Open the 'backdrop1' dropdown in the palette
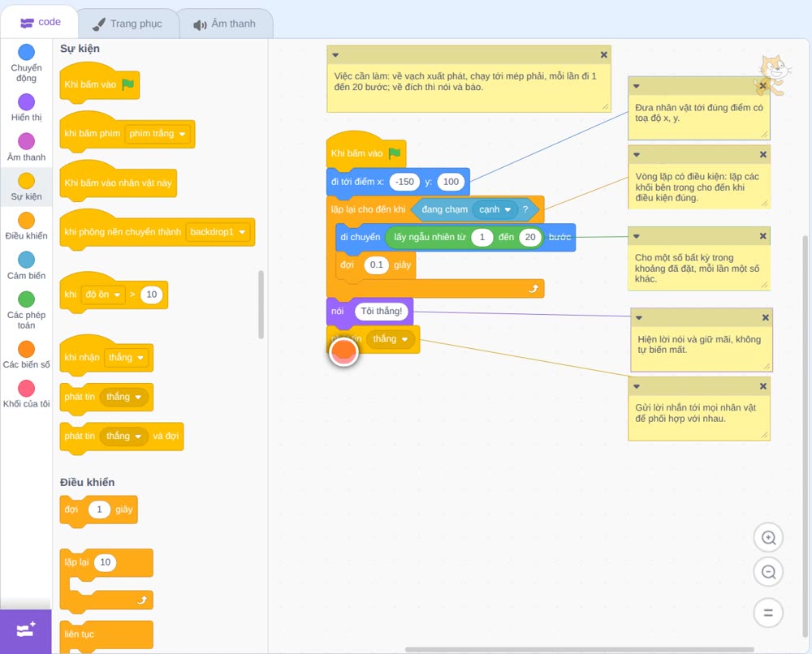812x654 pixels. coord(218,232)
